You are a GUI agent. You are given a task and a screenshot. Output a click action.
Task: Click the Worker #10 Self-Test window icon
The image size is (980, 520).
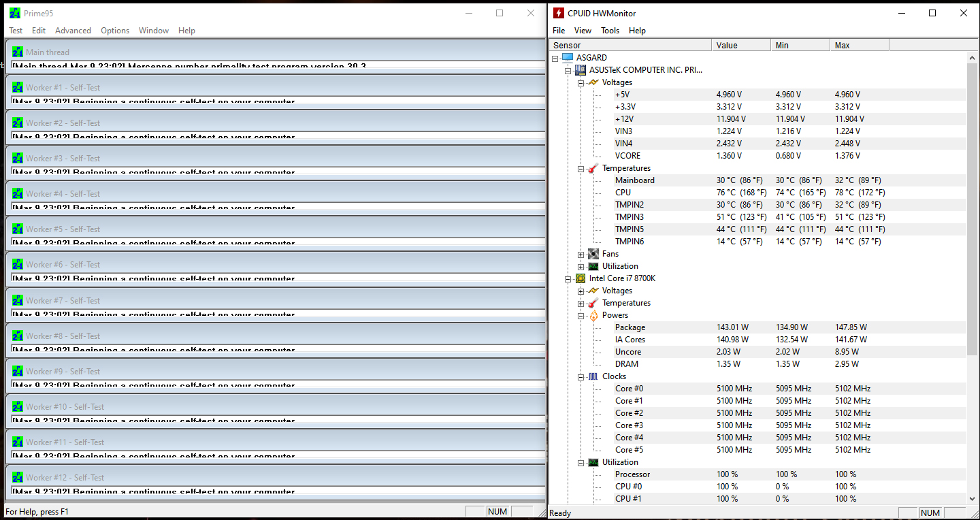tap(18, 406)
